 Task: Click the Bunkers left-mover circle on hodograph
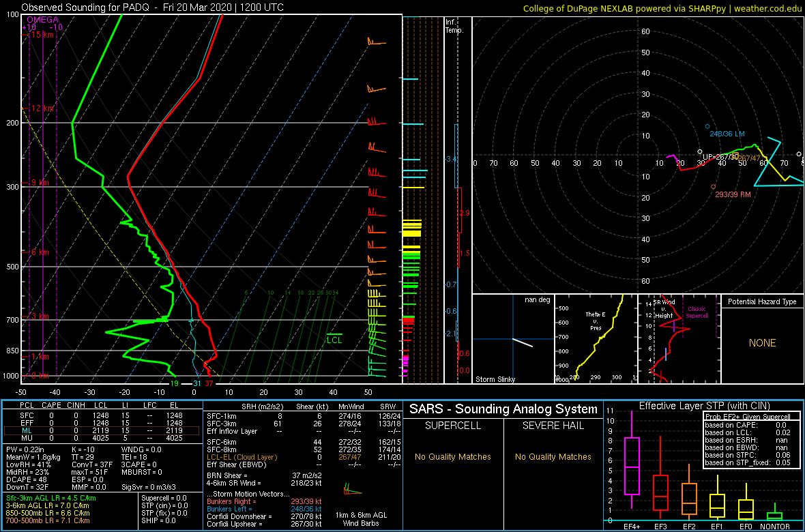707,127
